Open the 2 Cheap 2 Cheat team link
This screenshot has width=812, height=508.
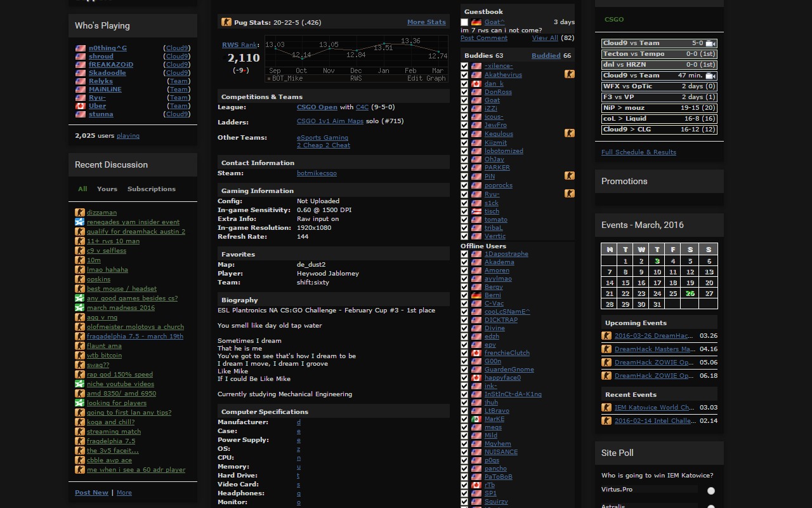(324, 145)
